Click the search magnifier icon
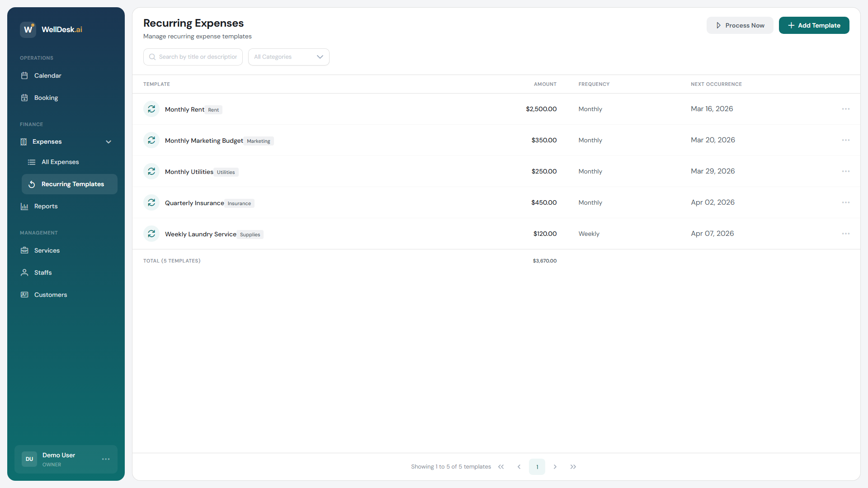Viewport: 868px width, 488px height. pos(153,56)
